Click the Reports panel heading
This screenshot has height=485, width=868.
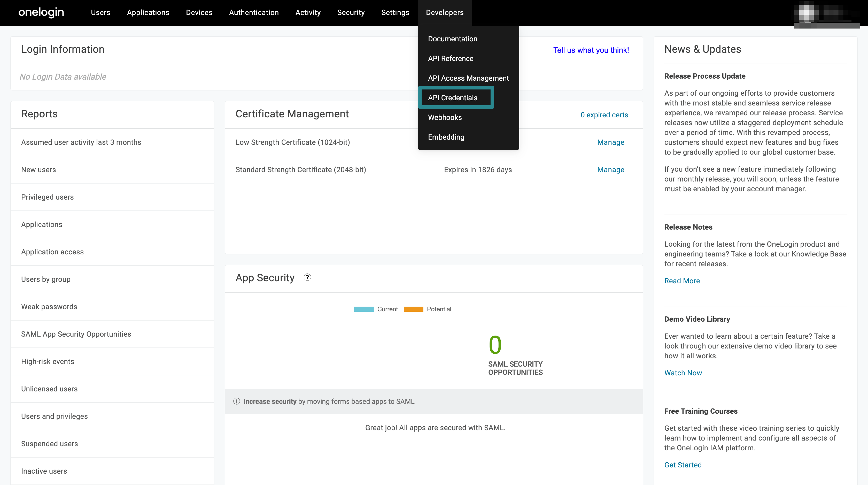point(40,114)
